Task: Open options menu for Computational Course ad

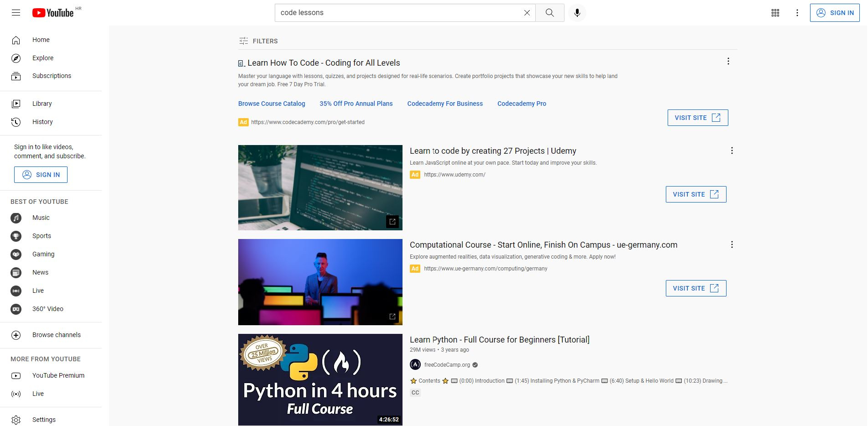Action: click(732, 244)
